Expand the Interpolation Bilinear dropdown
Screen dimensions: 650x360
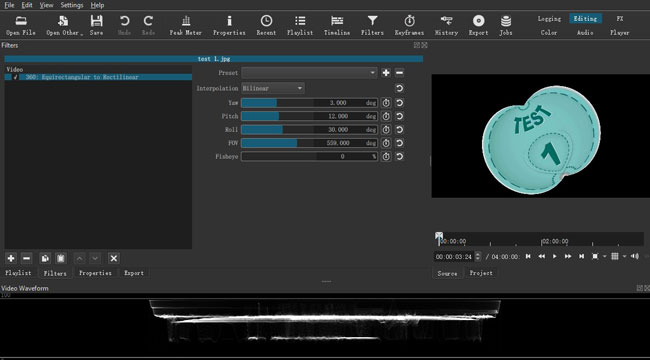[273, 88]
